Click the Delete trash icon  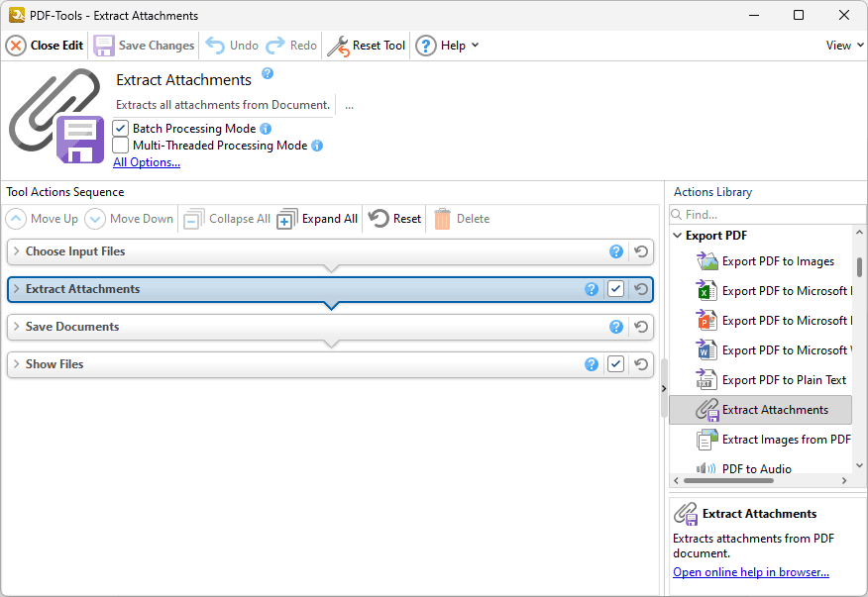click(442, 219)
